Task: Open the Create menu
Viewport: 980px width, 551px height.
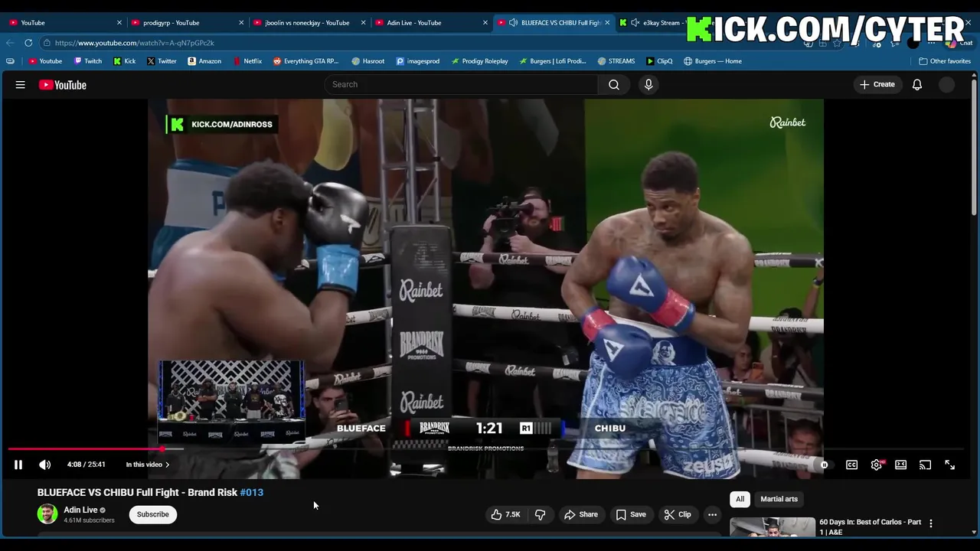Action: tap(877, 84)
